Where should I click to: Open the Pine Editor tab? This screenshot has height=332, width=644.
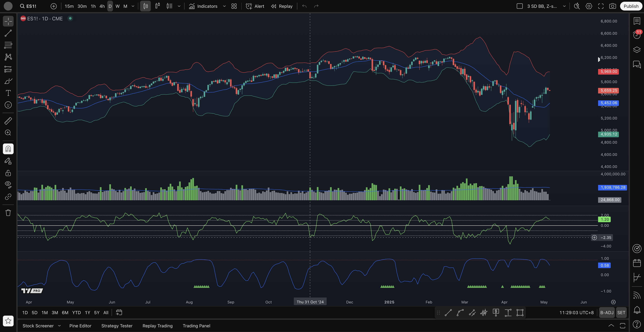[x=80, y=326]
